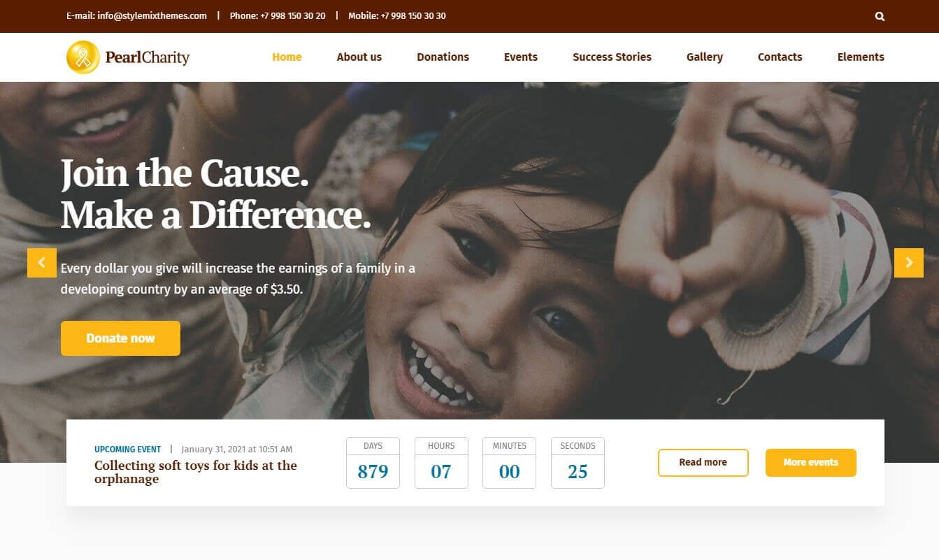Click the More events button
The width and height of the screenshot is (939, 560).
point(811,463)
